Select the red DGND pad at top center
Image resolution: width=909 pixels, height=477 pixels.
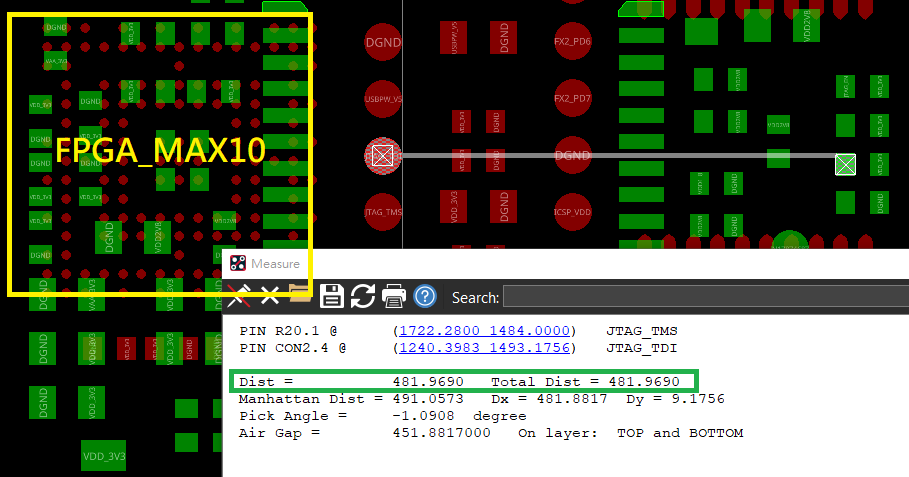coord(383,42)
